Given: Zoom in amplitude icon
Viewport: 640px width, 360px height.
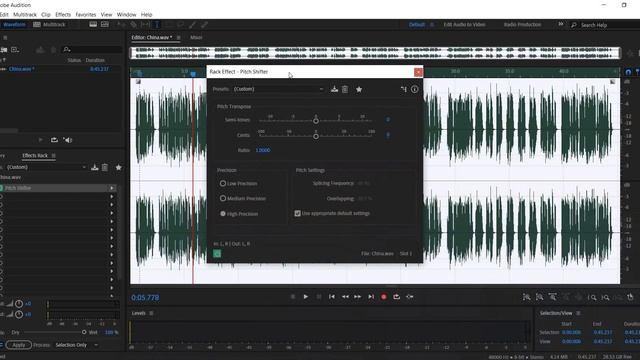Looking at the screenshot, I should (527, 297).
